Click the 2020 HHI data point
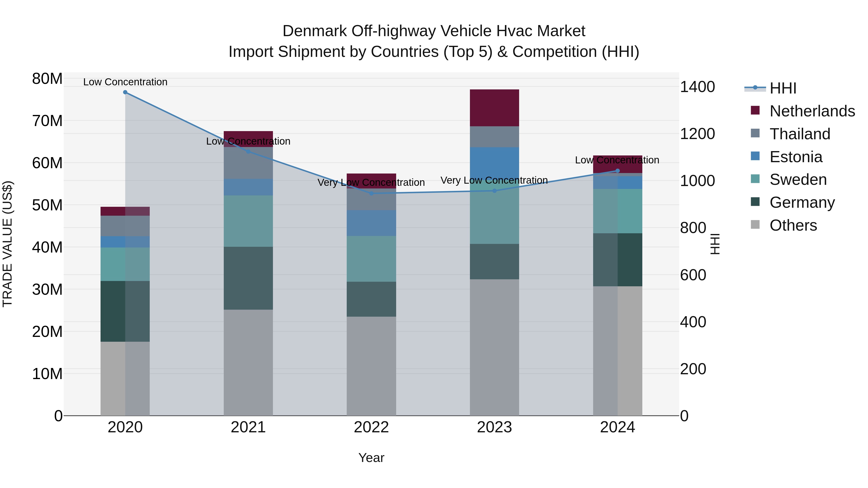 (x=125, y=92)
